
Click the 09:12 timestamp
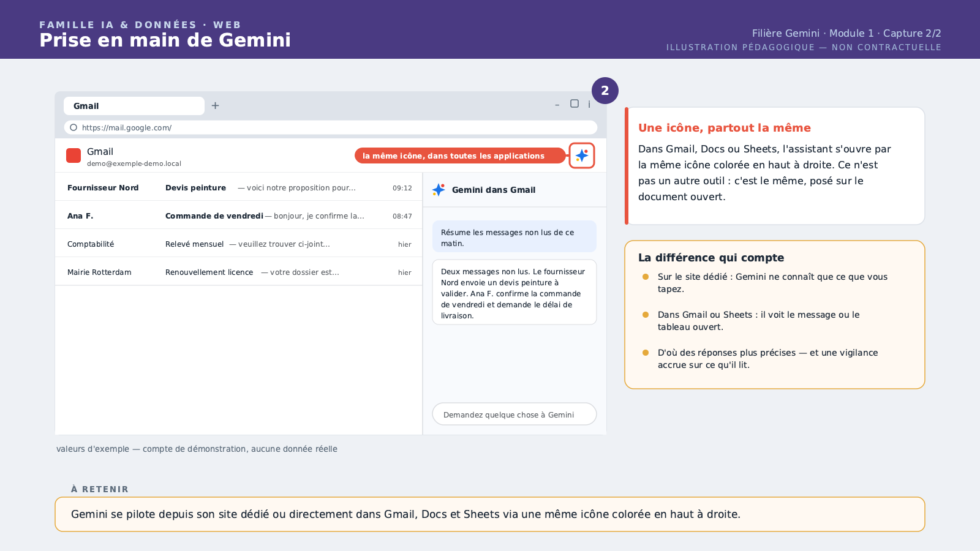402,188
